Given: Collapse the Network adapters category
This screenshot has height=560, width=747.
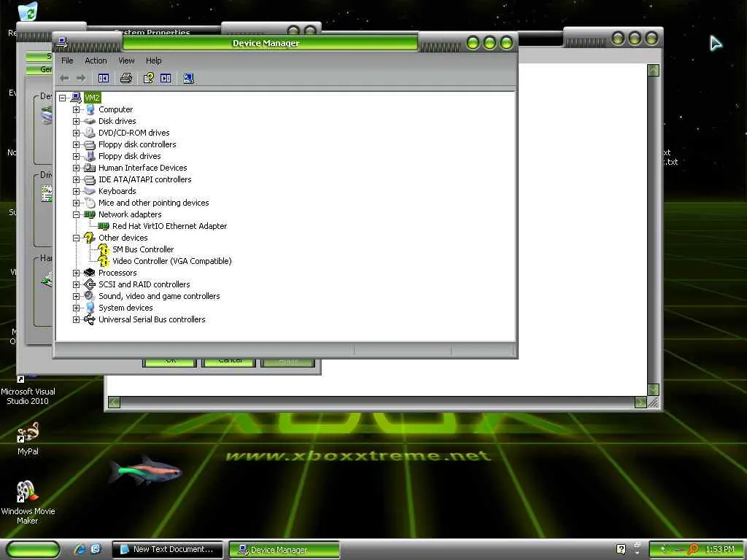Looking at the screenshot, I should pyautogui.click(x=76, y=215).
